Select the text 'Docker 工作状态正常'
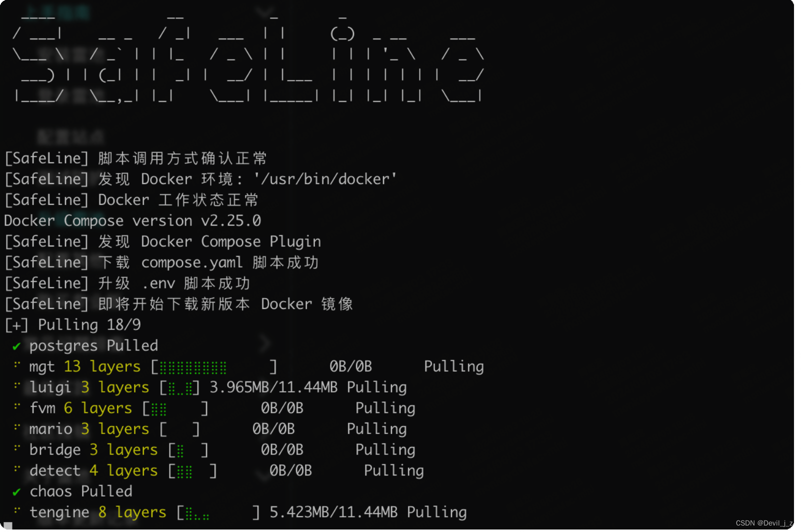The width and height of the screenshot is (801, 532). 178,200
